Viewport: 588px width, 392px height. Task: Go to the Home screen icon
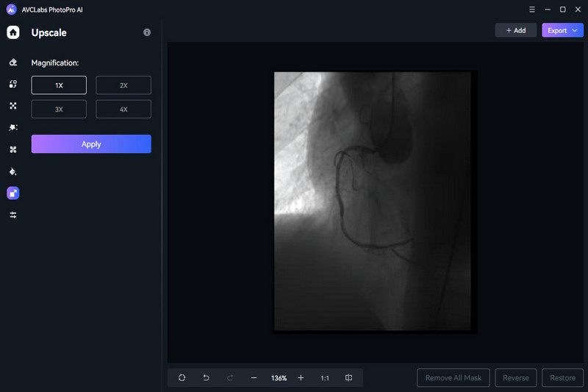(13, 32)
